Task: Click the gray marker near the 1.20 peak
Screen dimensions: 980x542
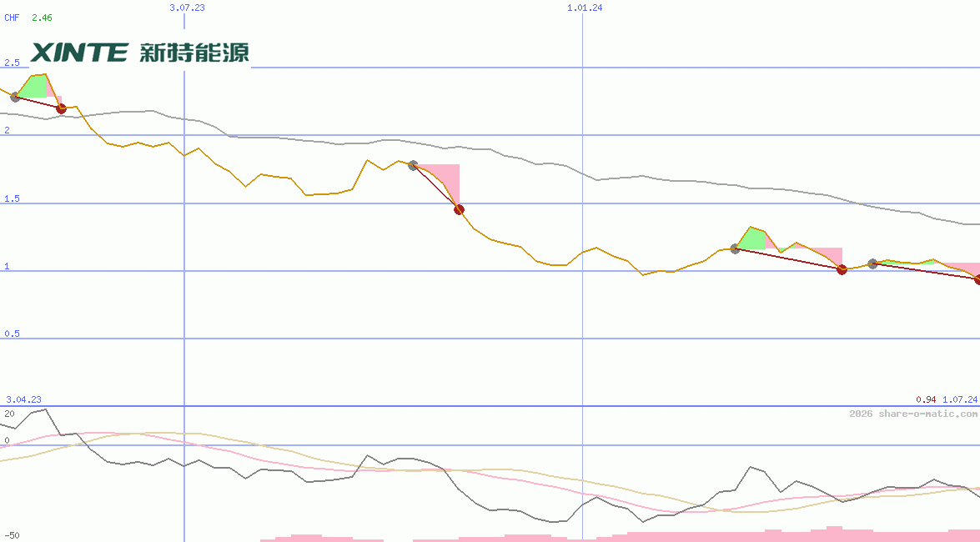Action: 736,248
